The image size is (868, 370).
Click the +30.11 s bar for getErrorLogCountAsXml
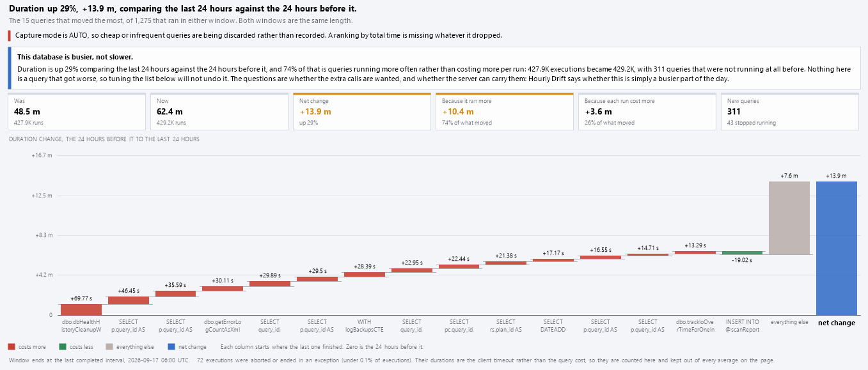223,289
